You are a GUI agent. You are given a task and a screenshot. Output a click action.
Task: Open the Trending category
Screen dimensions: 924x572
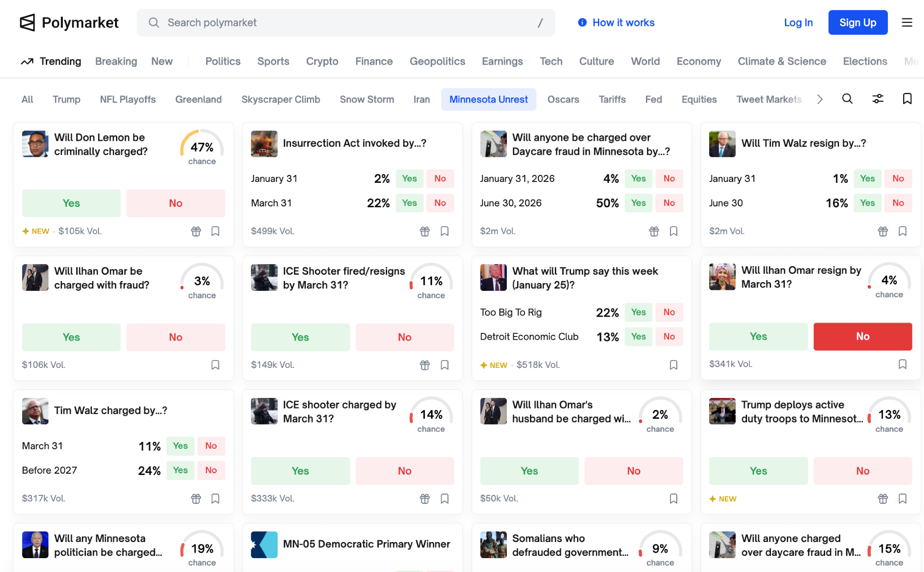click(51, 61)
